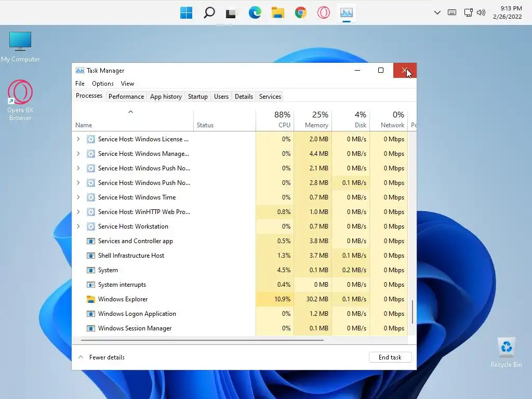Show hidden icons chevron in system tray

437,12
